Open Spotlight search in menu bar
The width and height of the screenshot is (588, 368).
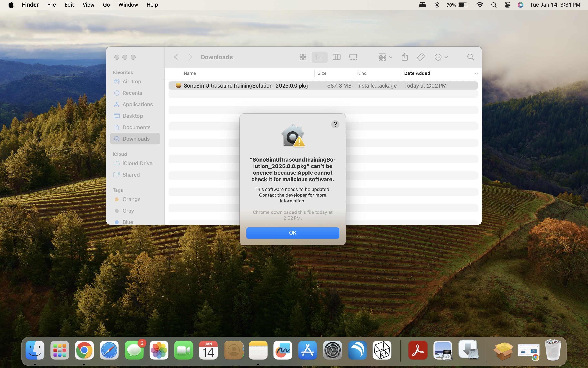494,5
